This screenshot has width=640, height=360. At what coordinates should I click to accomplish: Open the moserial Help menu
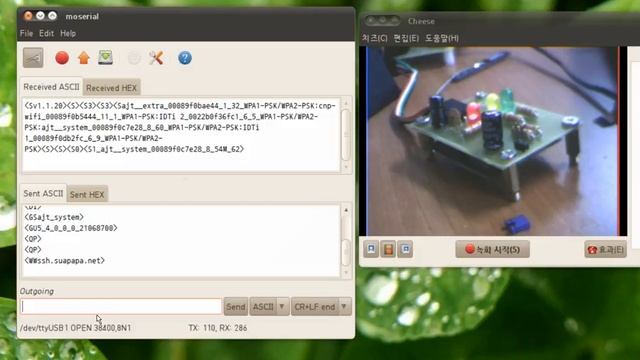tap(68, 33)
